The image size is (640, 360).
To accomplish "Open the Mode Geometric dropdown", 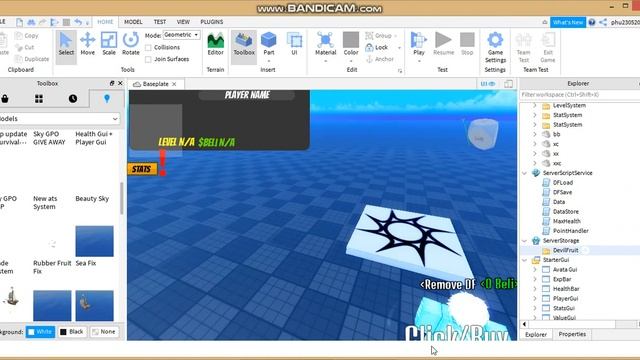I will point(181,35).
